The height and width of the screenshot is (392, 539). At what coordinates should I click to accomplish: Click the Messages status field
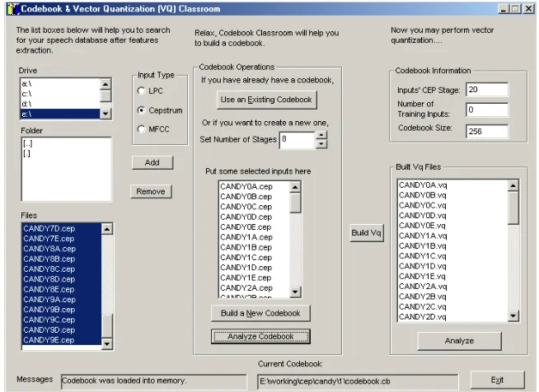tap(153, 381)
